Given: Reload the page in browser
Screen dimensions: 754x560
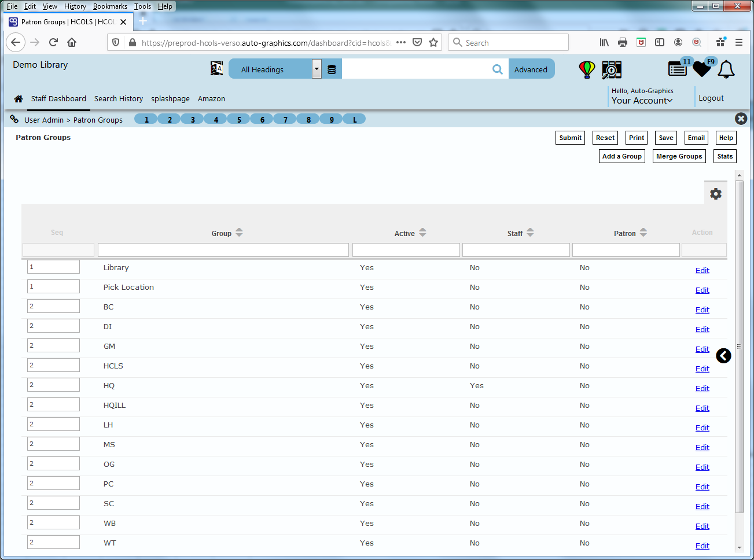Looking at the screenshot, I should pyautogui.click(x=53, y=42).
